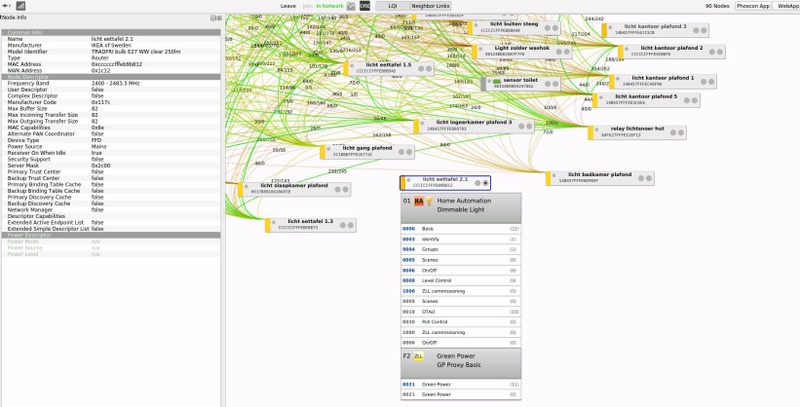Click left circle on licht kantoor plafond 2
The height and width of the screenshot is (407, 800).
pyautogui.click(x=712, y=52)
